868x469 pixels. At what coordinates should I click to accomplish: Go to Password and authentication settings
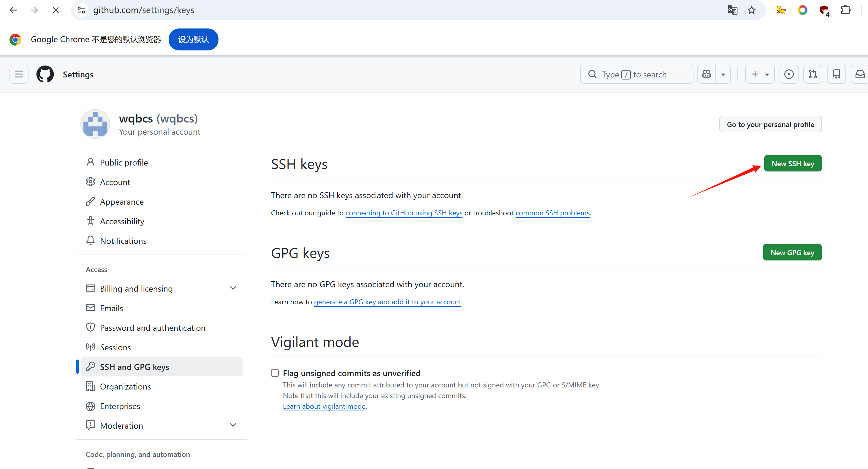pyautogui.click(x=152, y=327)
